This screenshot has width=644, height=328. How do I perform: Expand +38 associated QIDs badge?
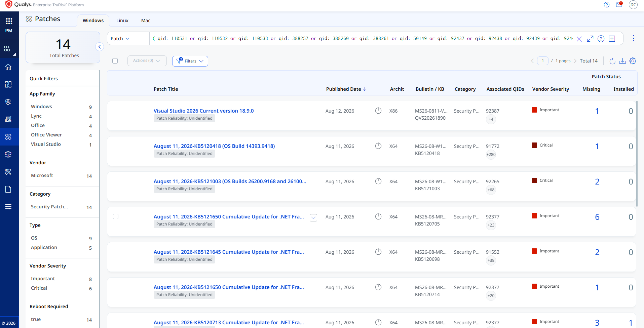[491, 260]
